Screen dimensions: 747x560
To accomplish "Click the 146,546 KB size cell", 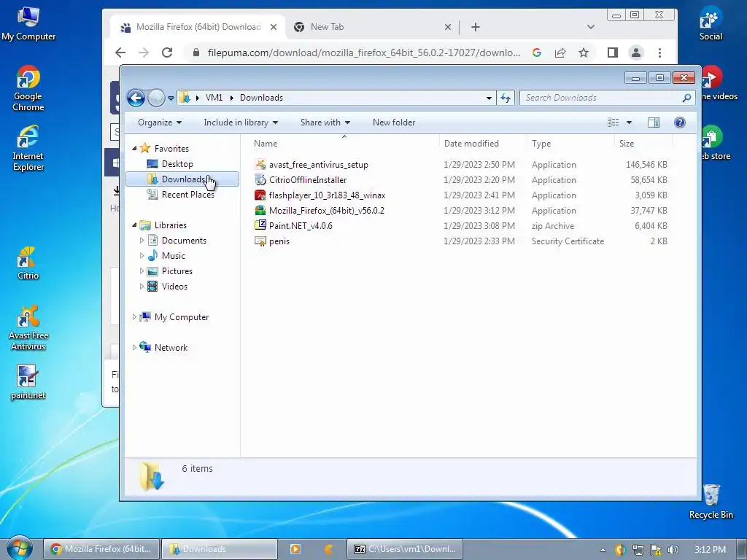I will (x=646, y=165).
